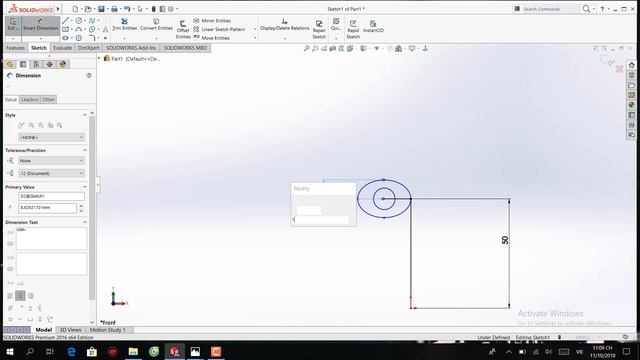The width and height of the screenshot is (640, 360).
Task: Select the Slot sketch tool
Action: click(x=65, y=38)
